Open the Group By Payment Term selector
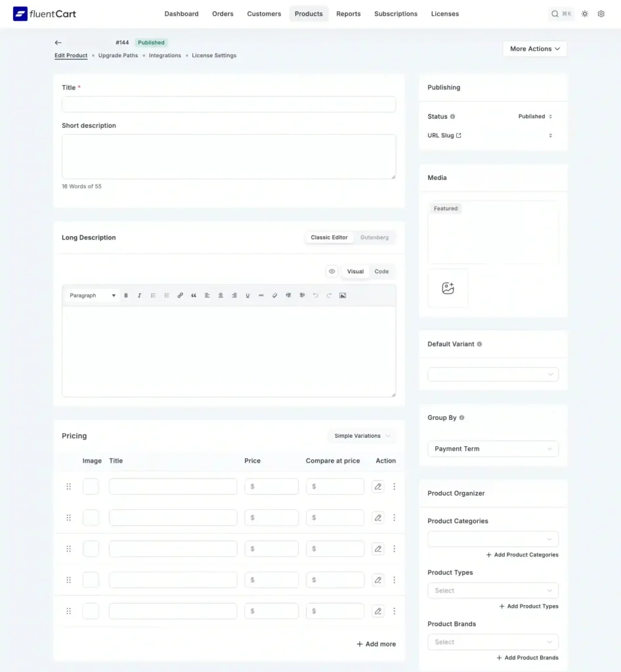The width and height of the screenshot is (621, 672). click(x=492, y=448)
